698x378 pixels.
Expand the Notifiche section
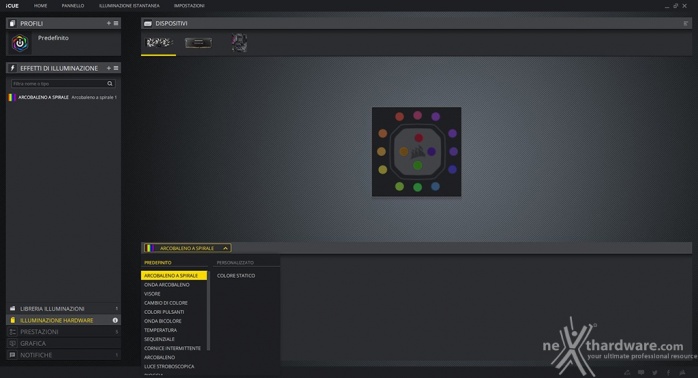pos(63,355)
